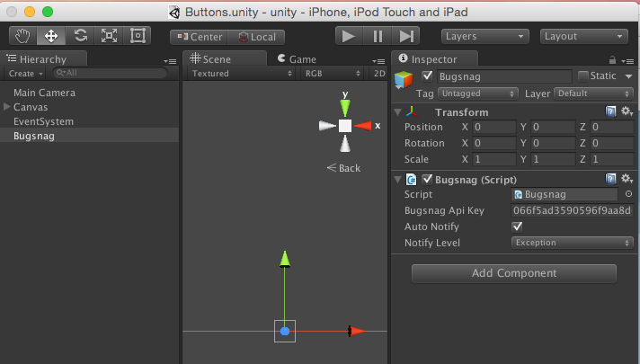Select the Rotate tool
The height and width of the screenshot is (364, 640).
pyautogui.click(x=80, y=36)
